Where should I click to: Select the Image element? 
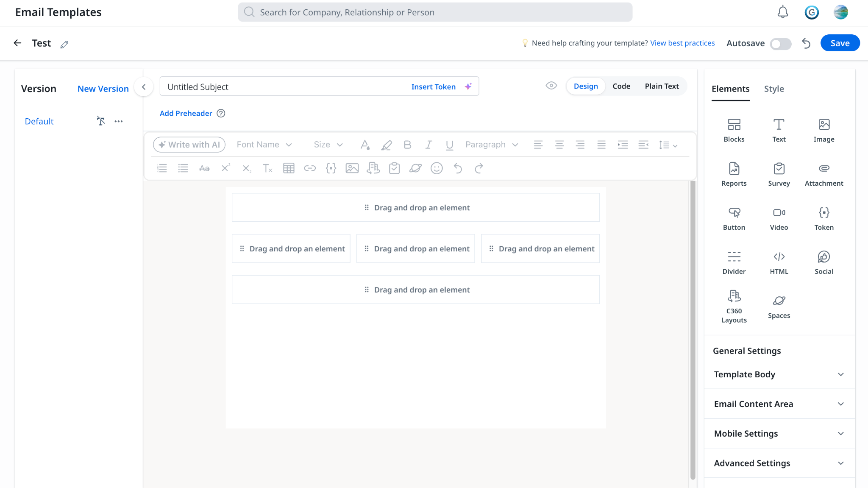[824, 130]
